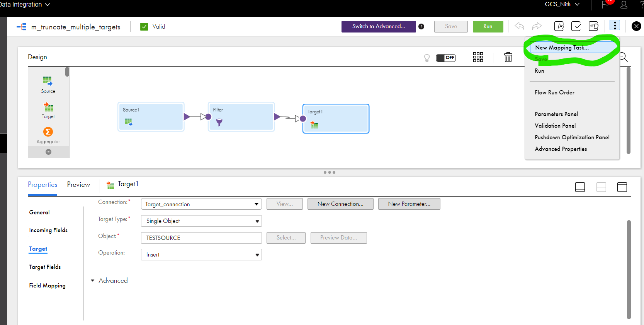
Task: Select Flow Run Order menu item
Action: point(554,92)
